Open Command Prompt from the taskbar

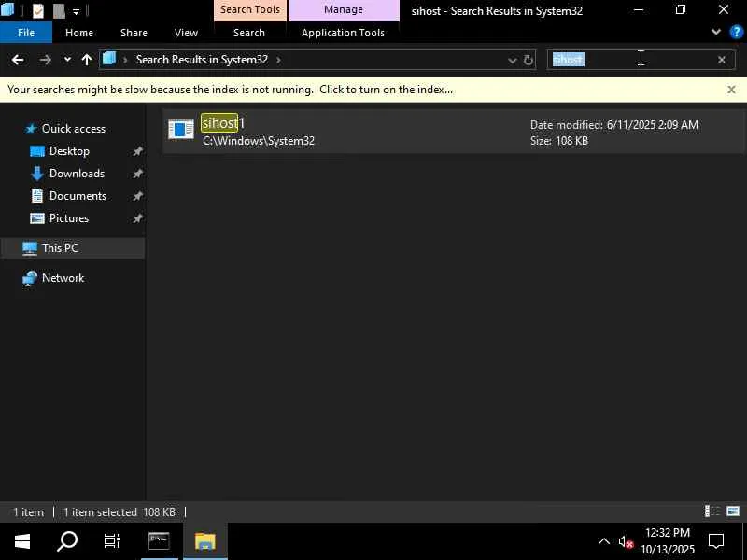click(159, 541)
